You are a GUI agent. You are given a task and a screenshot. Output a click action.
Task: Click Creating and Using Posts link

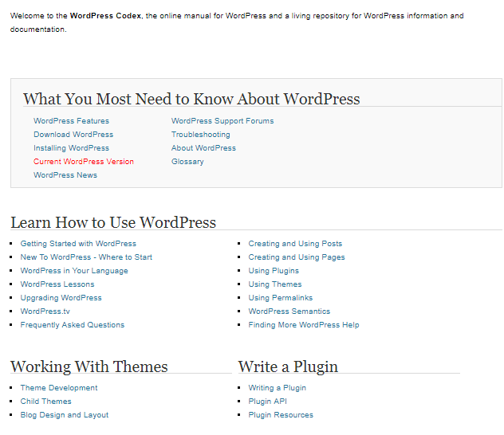click(x=295, y=244)
